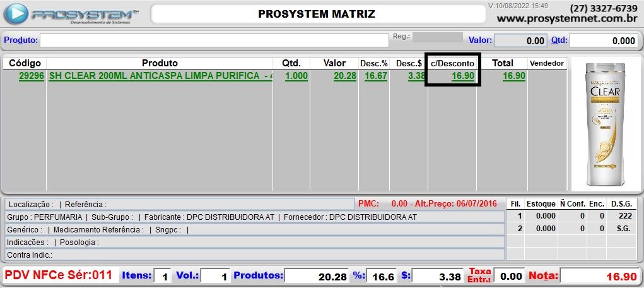Click the Indicações Posologia line
This screenshot has width=644, height=288.
[255, 243]
